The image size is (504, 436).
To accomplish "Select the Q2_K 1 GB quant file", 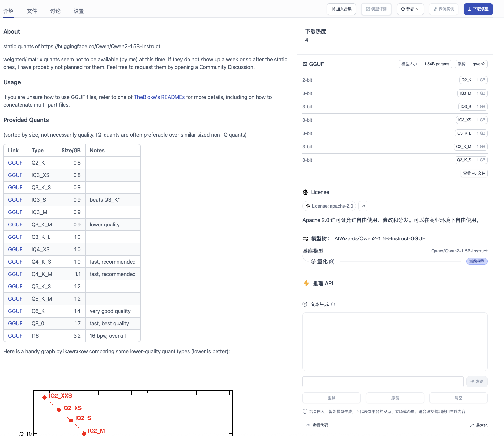I will [x=473, y=80].
